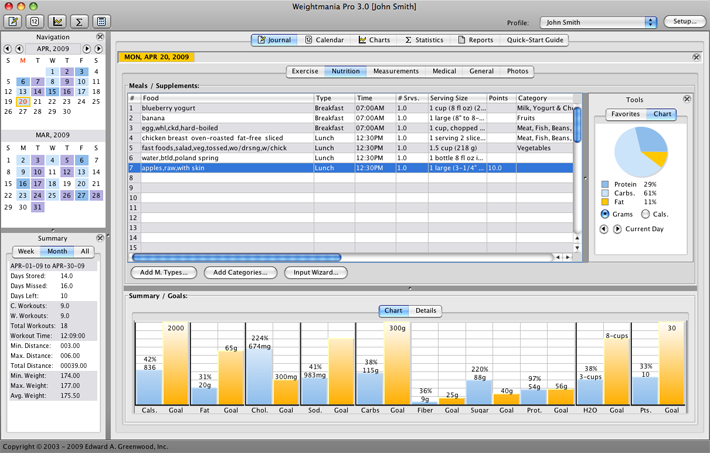Screen dimensions: 710x453
Task: Click the Fat legend color swatch
Action: [x=605, y=202]
